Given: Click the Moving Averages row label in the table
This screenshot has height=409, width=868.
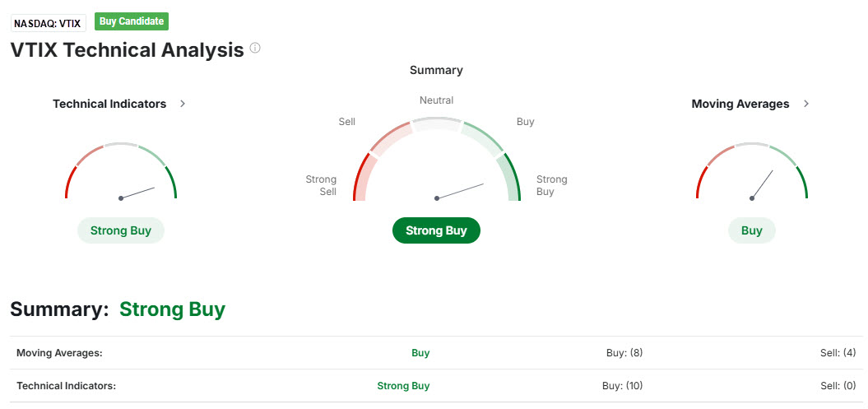Looking at the screenshot, I should coord(59,353).
